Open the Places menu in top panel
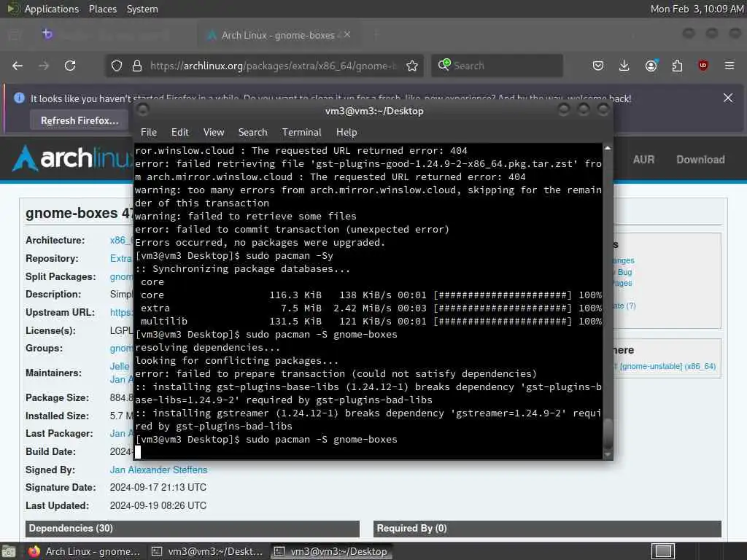 pos(103,9)
